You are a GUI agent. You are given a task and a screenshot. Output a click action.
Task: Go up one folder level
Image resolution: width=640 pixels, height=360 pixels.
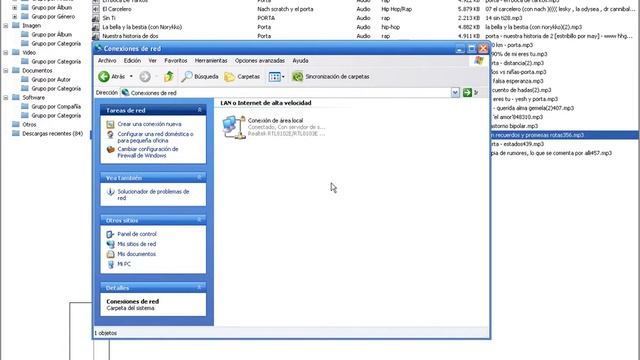coord(169,76)
